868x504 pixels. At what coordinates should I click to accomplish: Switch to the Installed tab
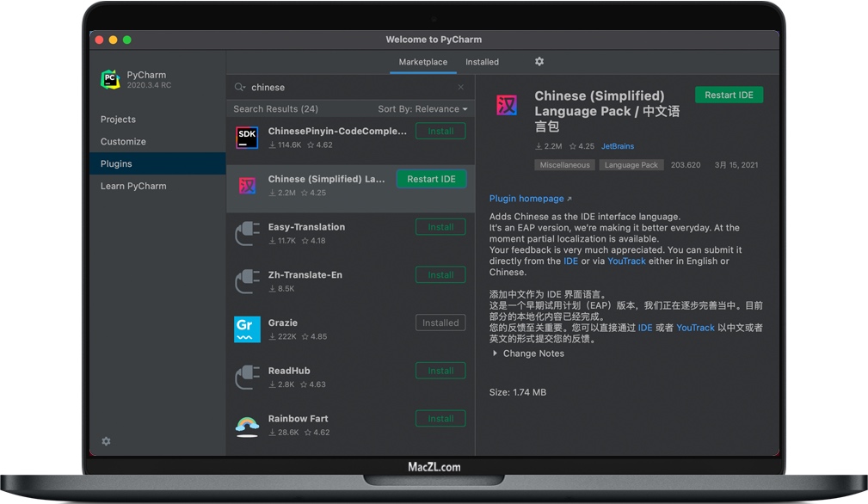pos(482,62)
